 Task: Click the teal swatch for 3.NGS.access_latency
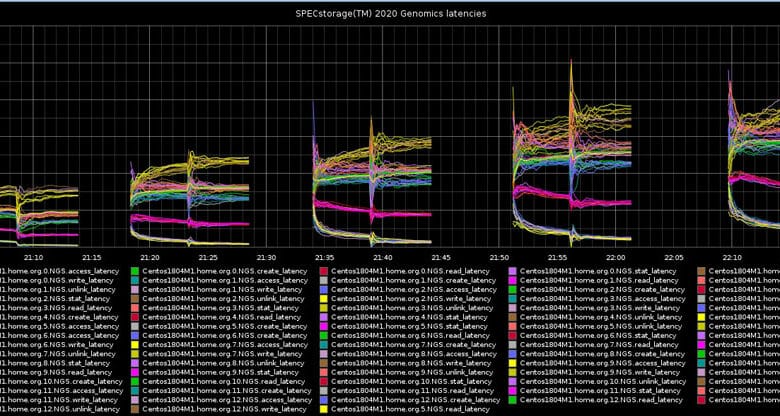tap(513, 299)
